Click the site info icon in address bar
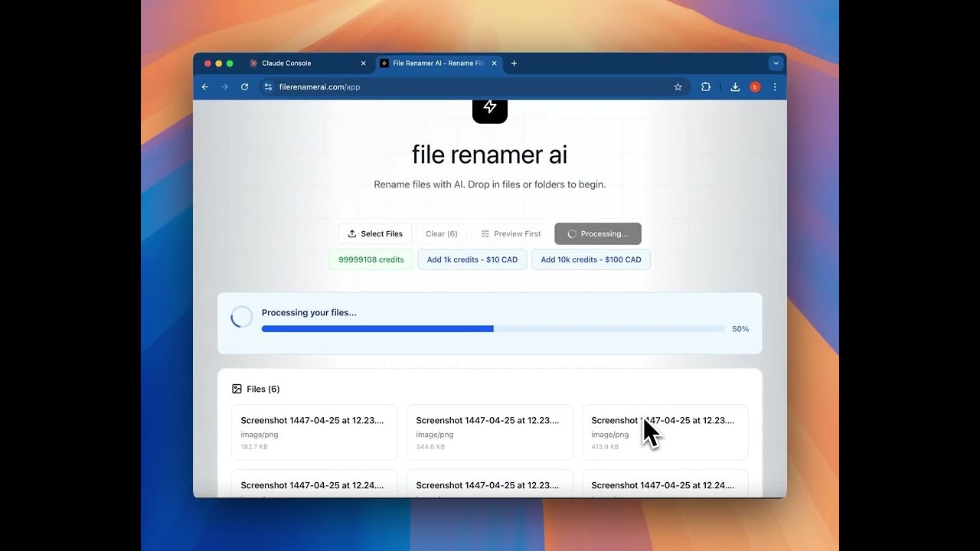Image resolution: width=980 pixels, height=551 pixels. [268, 86]
